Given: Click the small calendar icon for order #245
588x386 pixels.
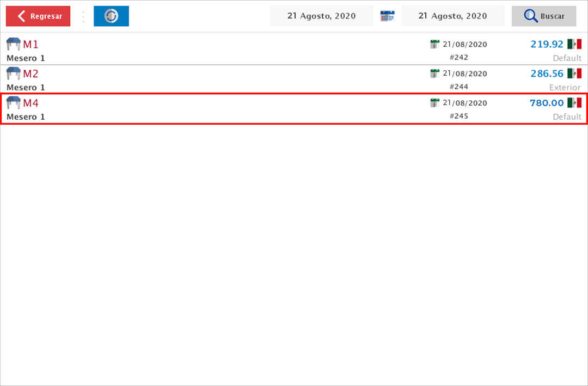Looking at the screenshot, I should (x=434, y=103).
